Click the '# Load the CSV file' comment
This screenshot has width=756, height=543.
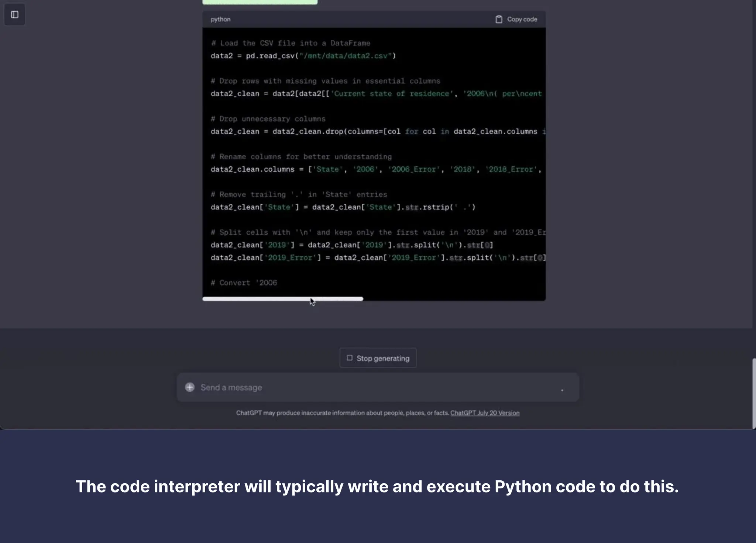(291, 43)
